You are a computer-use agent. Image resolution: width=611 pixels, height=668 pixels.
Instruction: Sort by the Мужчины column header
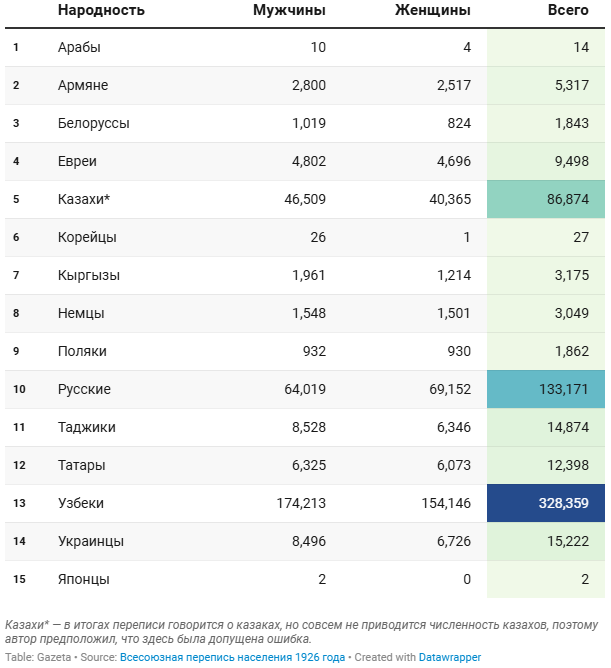click(x=289, y=10)
